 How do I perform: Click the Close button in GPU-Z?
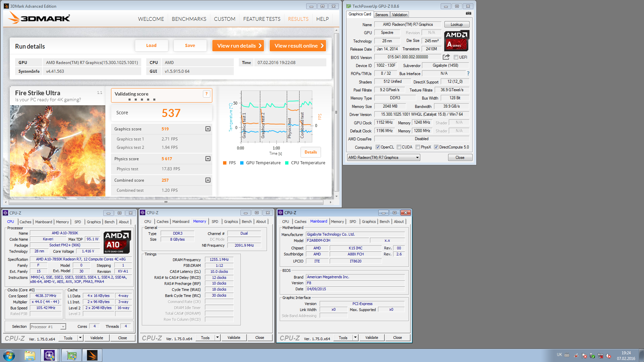[460, 158]
